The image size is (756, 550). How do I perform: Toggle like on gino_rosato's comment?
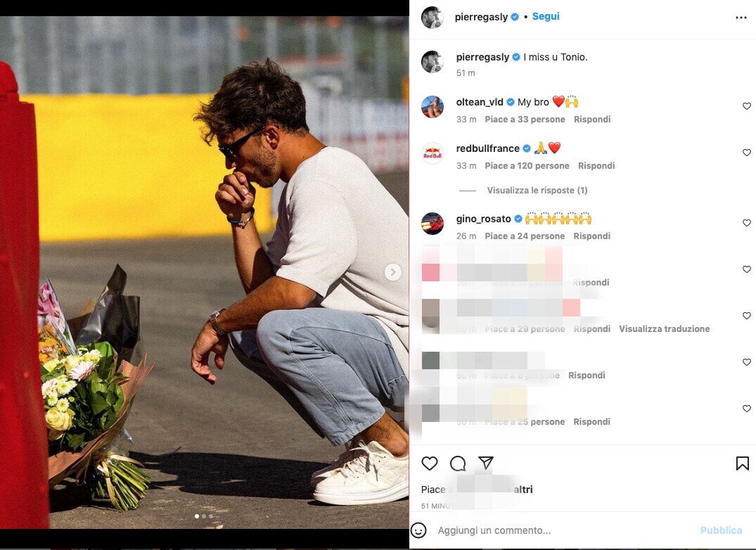[x=746, y=223]
